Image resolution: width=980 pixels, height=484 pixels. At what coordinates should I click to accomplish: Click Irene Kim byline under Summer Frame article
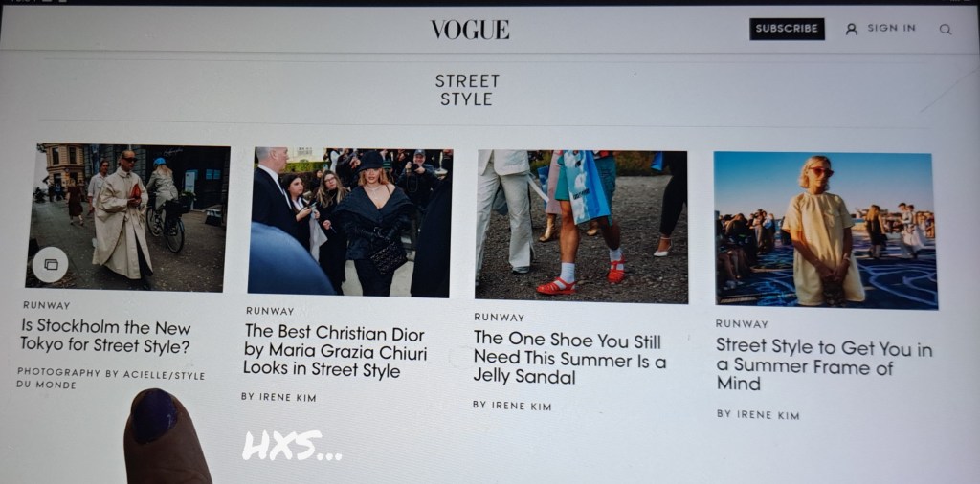pyautogui.click(x=758, y=415)
